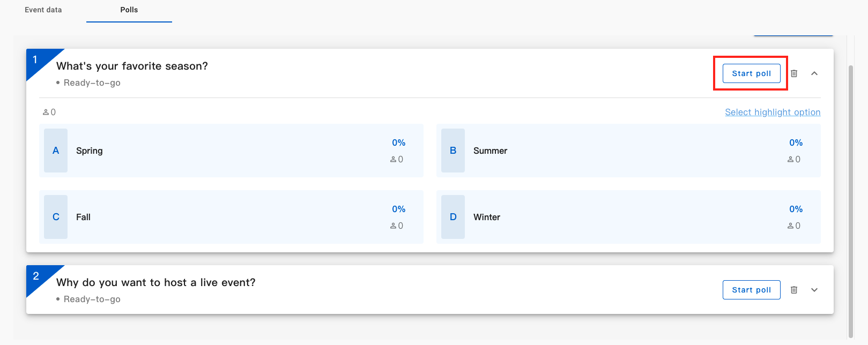Open the Select highlight option link
The width and height of the screenshot is (868, 345).
pos(772,112)
